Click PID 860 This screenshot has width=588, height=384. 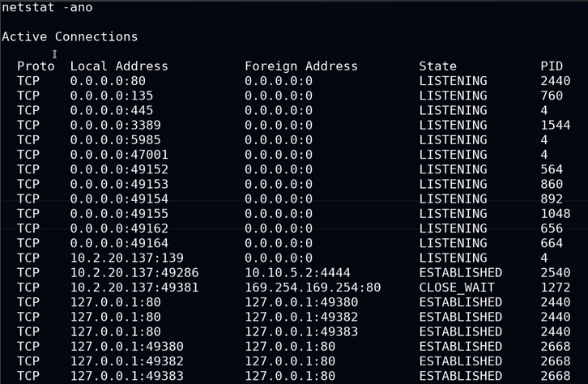pos(552,184)
